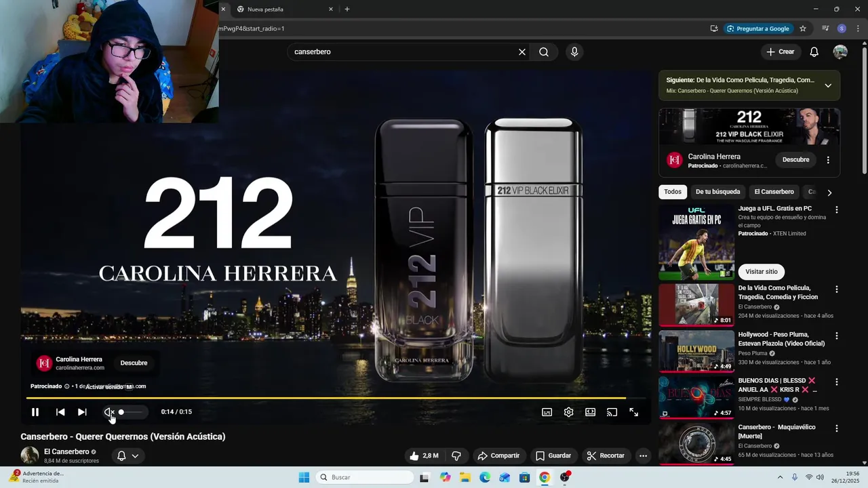Open options for BUENOS DIAS BLESSD video
868x488 pixels.
(837, 382)
